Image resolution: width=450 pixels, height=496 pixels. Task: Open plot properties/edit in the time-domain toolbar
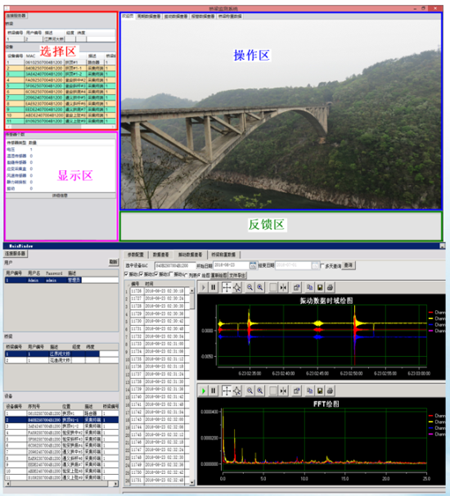(x=296, y=287)
